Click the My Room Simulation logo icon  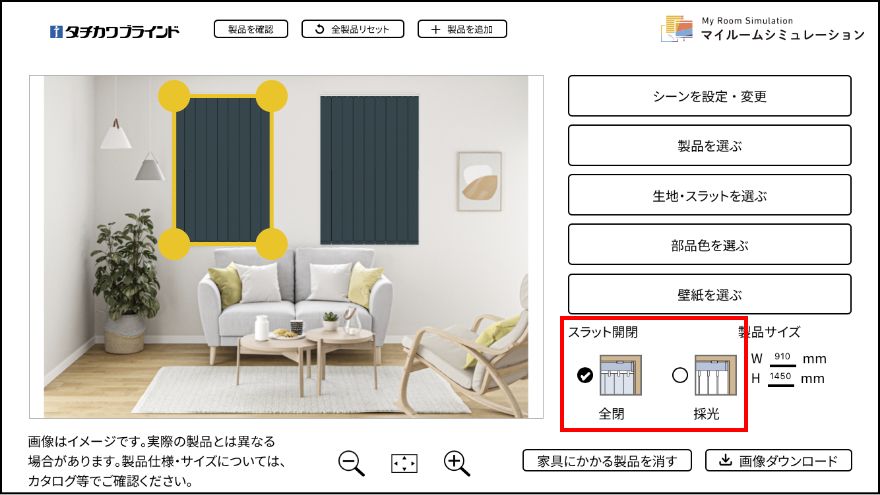676,28
